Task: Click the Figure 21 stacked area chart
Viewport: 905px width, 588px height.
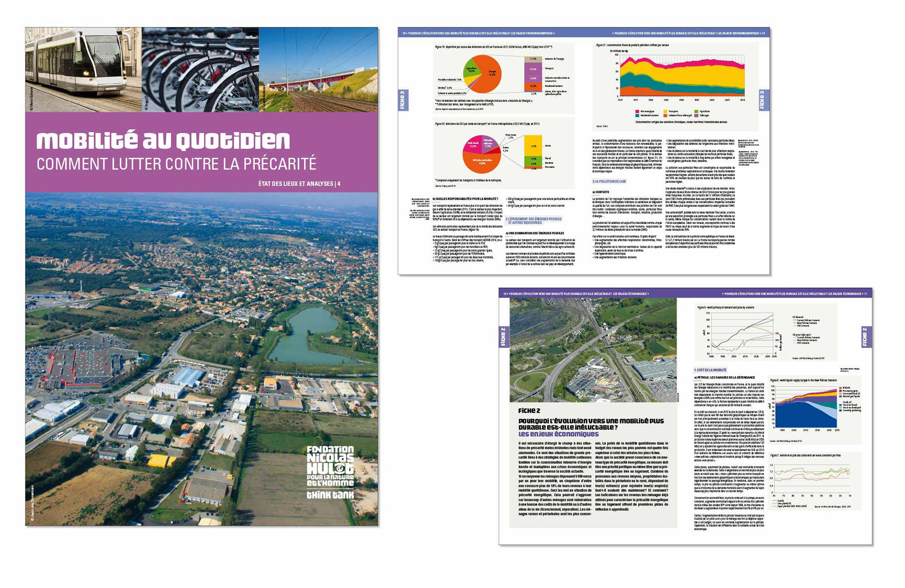Action: click(x=682, y=78)
